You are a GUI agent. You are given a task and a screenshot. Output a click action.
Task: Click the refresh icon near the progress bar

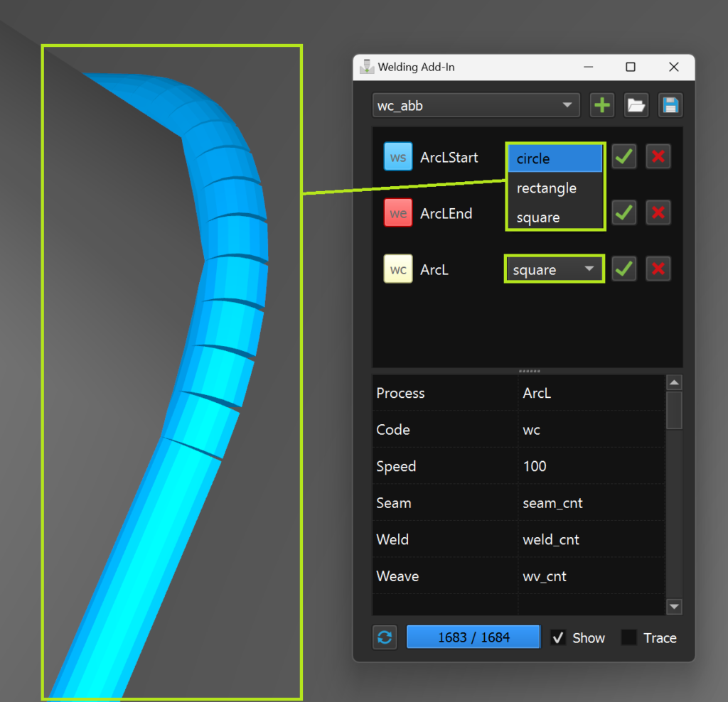[x=384, y=637]
